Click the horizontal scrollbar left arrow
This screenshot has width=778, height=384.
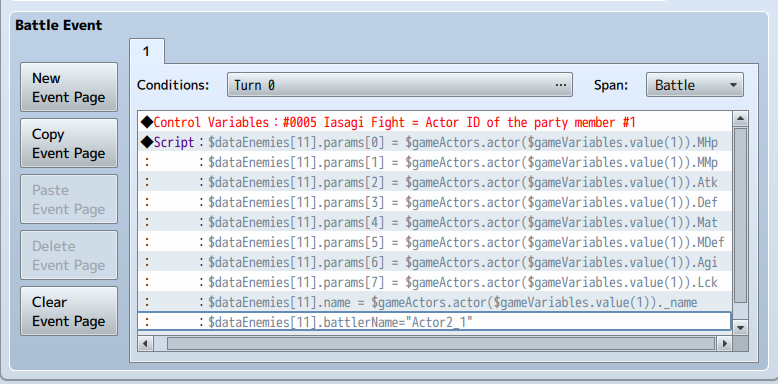coord(146,343)
